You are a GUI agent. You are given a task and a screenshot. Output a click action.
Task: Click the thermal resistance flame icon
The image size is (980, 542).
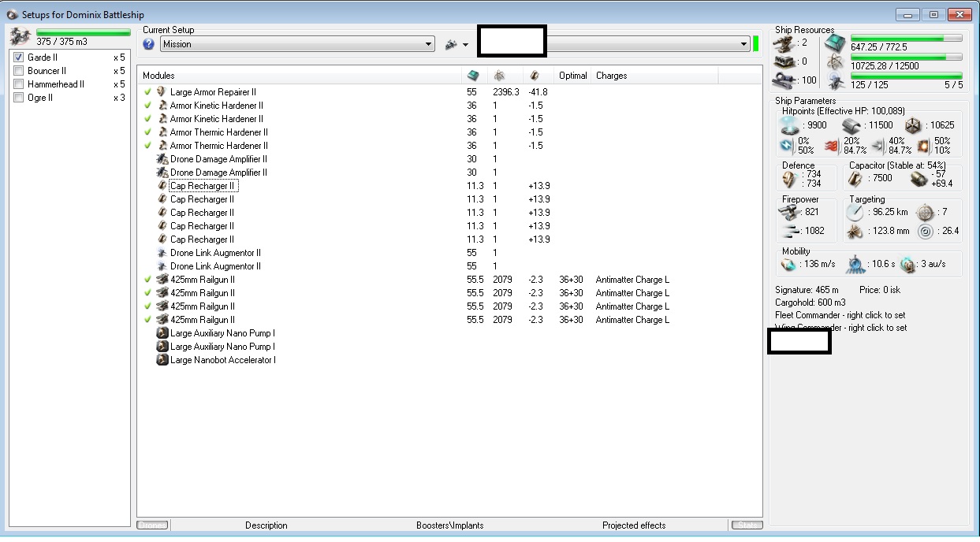(x=832, y=145)
